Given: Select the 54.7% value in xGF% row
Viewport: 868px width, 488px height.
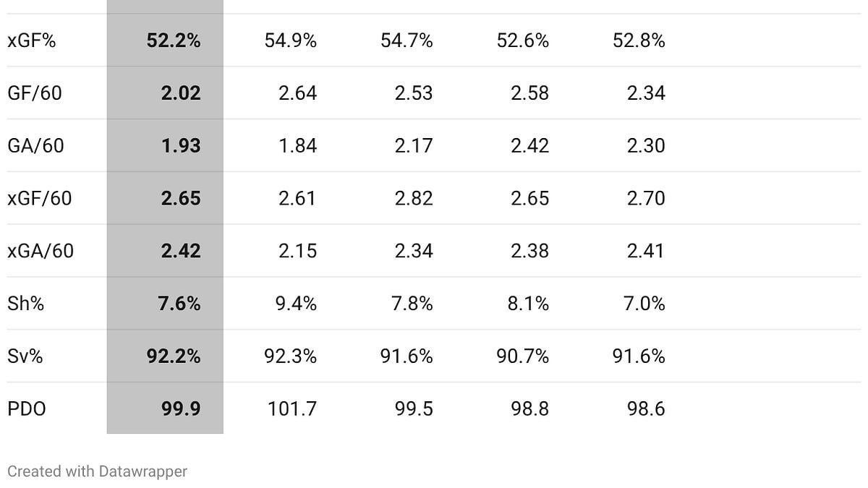Looking at the screenshot, I should (x=407, y=40).
